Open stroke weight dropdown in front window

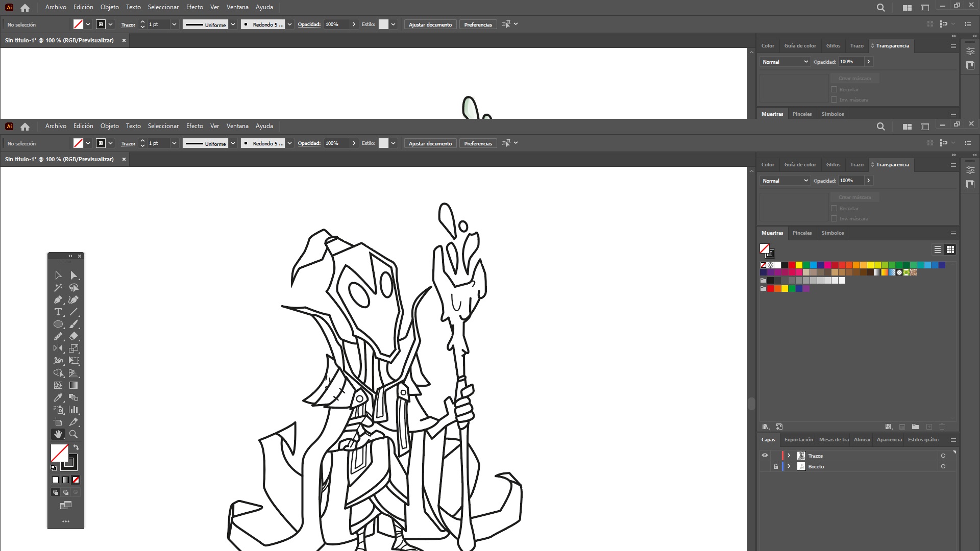click(x=174, y=144)
